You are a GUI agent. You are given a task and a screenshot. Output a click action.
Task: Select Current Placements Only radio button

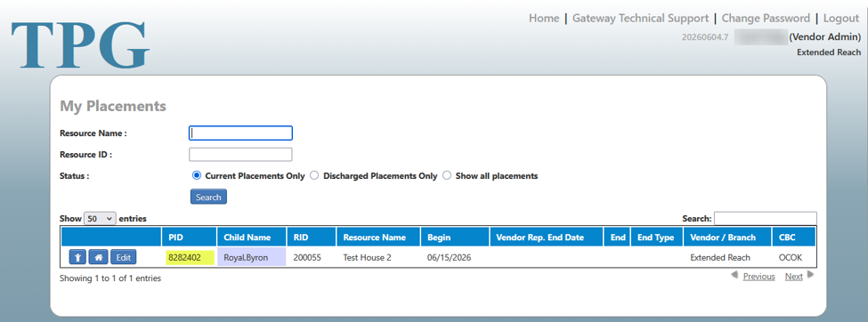point(196,176)
